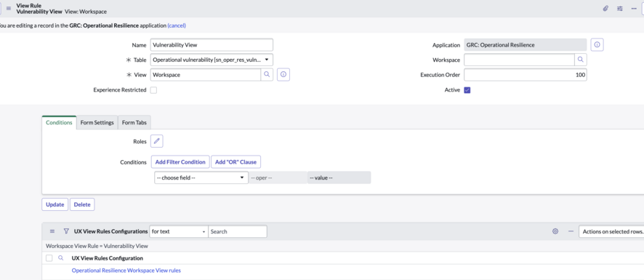Open the form context menu hamburger icon
This screenshot has width=644, height=280.
pyautogui.click(x=9, y=8)
